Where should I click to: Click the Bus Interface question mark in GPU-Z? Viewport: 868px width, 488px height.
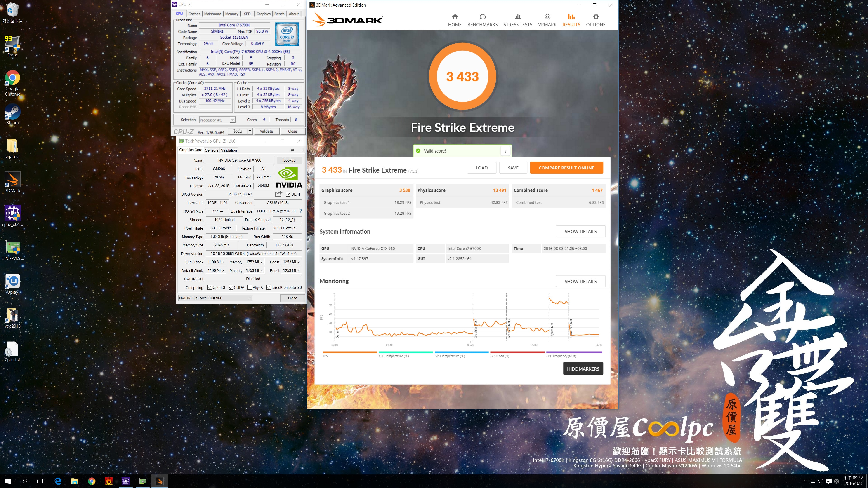301,211
